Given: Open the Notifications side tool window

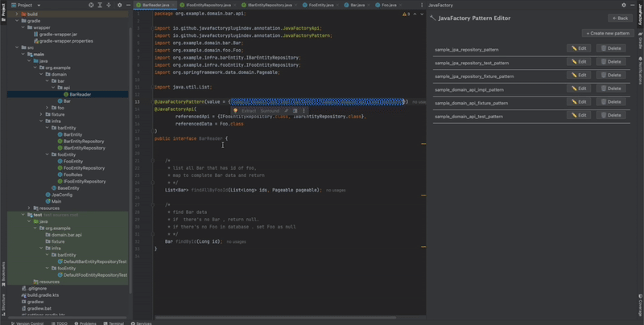Looking at the screenshot, I should pyautogui.click(x=640, y=72).
